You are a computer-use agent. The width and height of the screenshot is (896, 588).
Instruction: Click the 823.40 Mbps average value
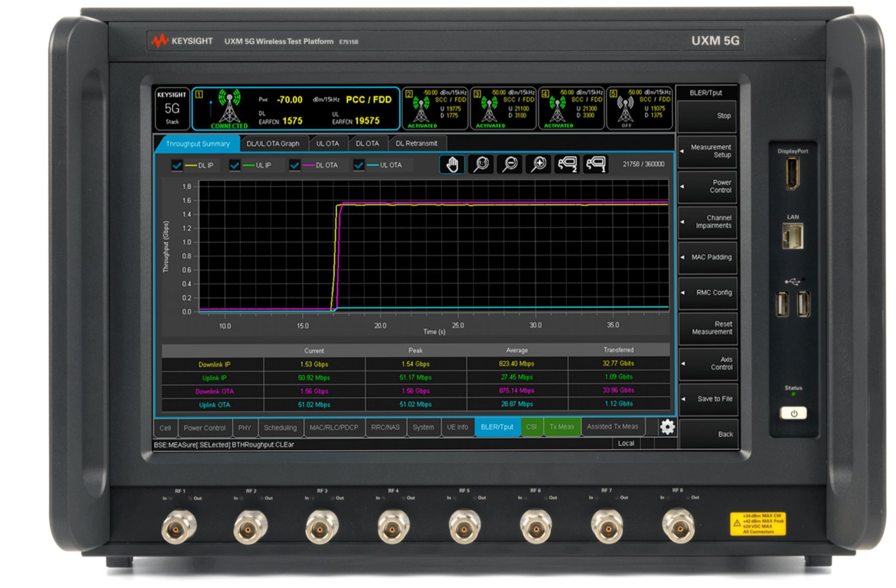click(517, 364)
